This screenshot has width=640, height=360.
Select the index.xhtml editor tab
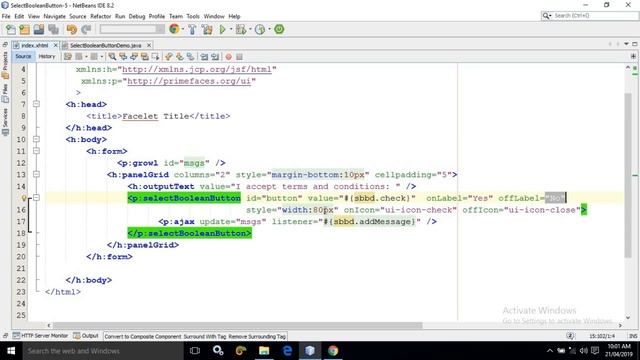35,45
